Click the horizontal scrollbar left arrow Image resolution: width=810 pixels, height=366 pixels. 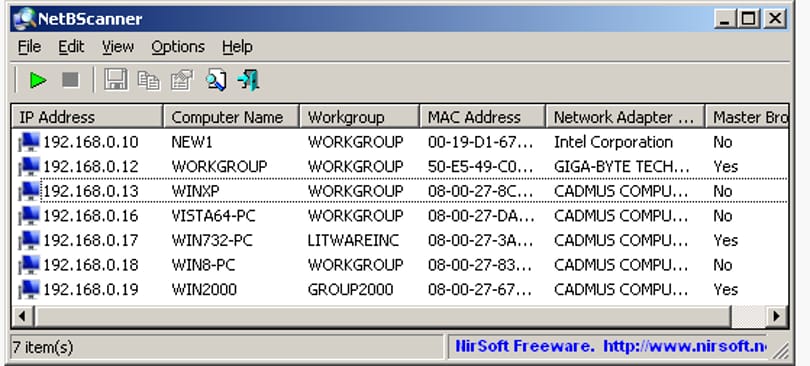(x=23, y=316)
